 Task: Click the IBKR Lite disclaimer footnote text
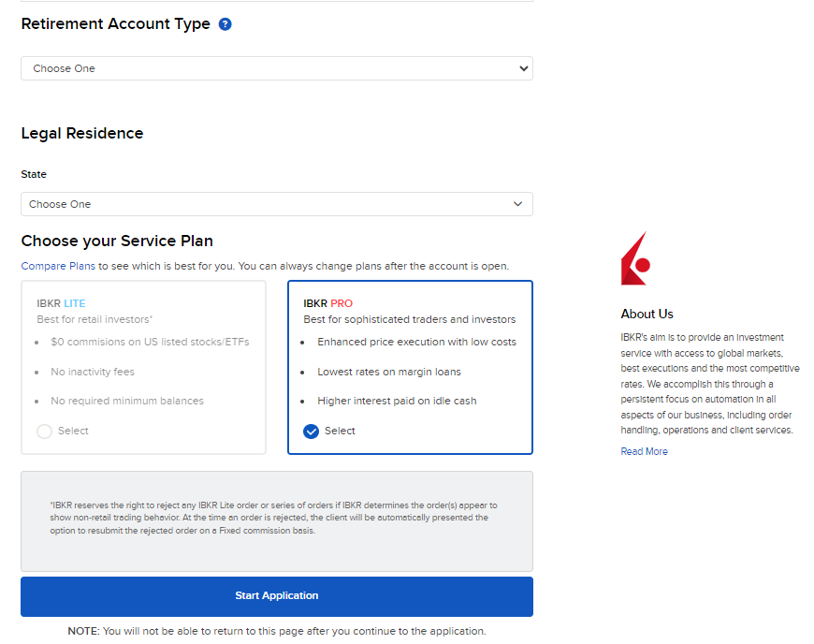273,518
